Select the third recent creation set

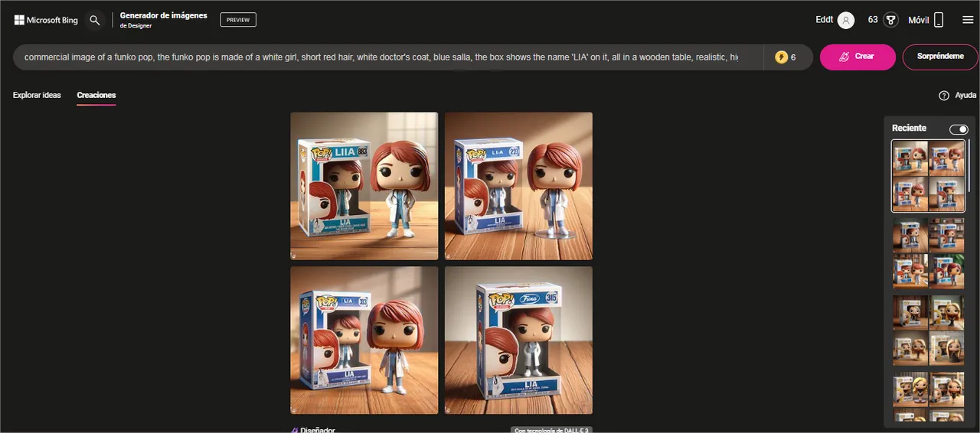(x=929, y=330)
